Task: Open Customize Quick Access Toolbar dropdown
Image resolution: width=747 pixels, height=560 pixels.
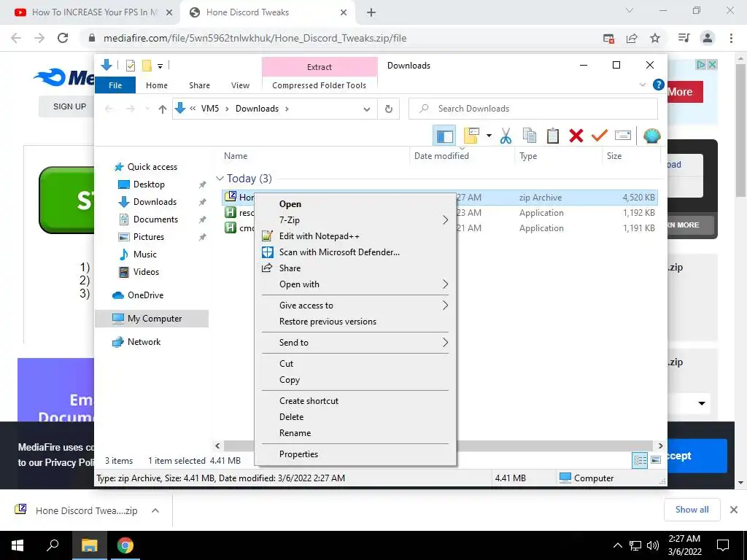Action: (160, 66)
